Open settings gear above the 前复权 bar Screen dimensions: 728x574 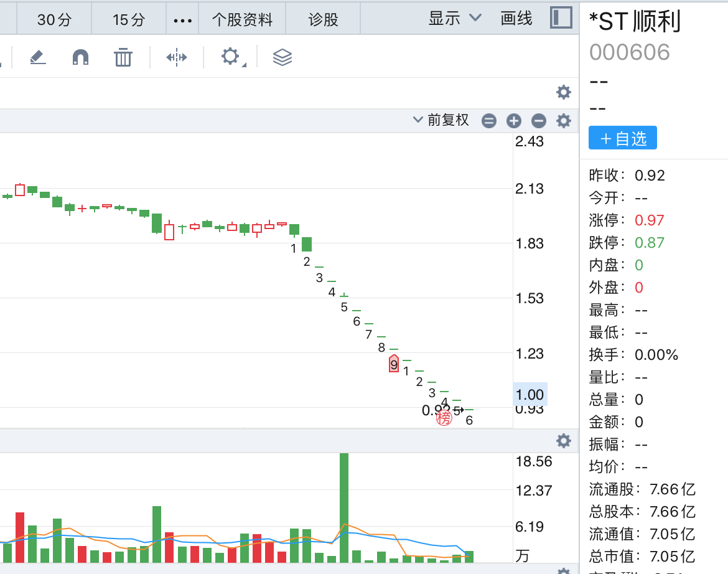pyautogui.click(x=564, y=93)
